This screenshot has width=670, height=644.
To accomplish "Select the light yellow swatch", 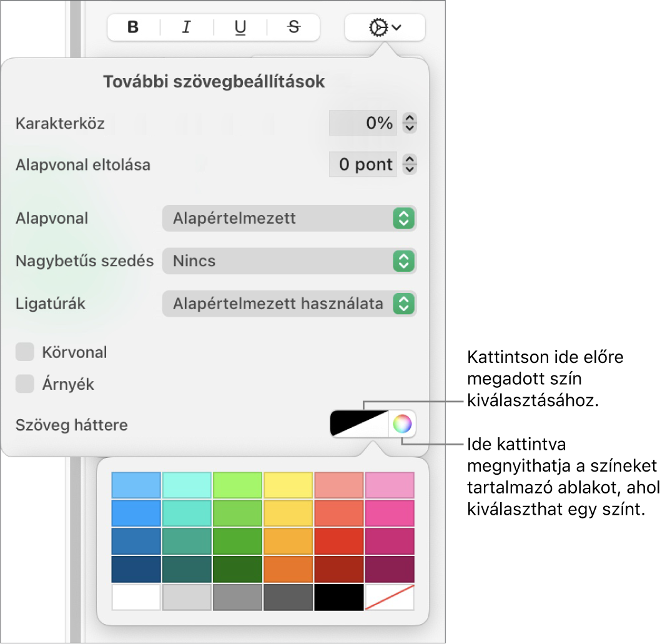I will [288, 485].
